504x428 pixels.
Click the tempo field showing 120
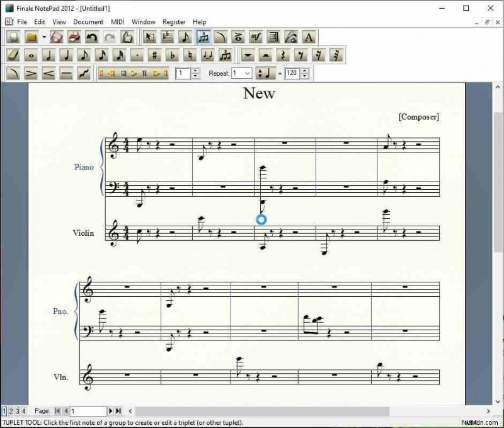pyautogui.click(x=292, y=73)
